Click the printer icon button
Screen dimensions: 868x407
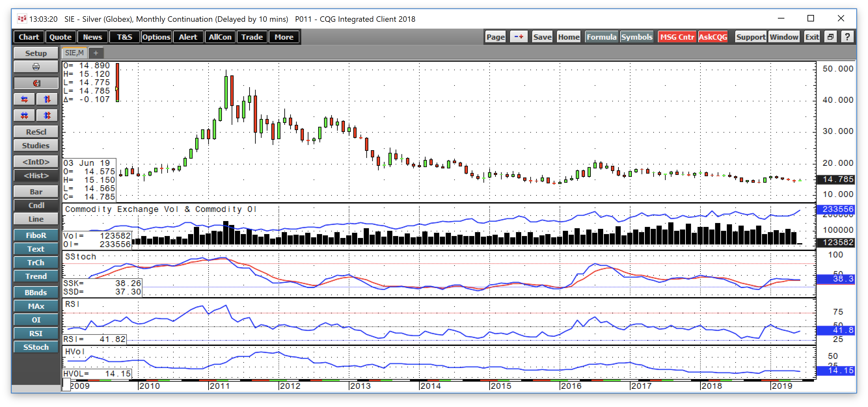click(x=36, y=67)
